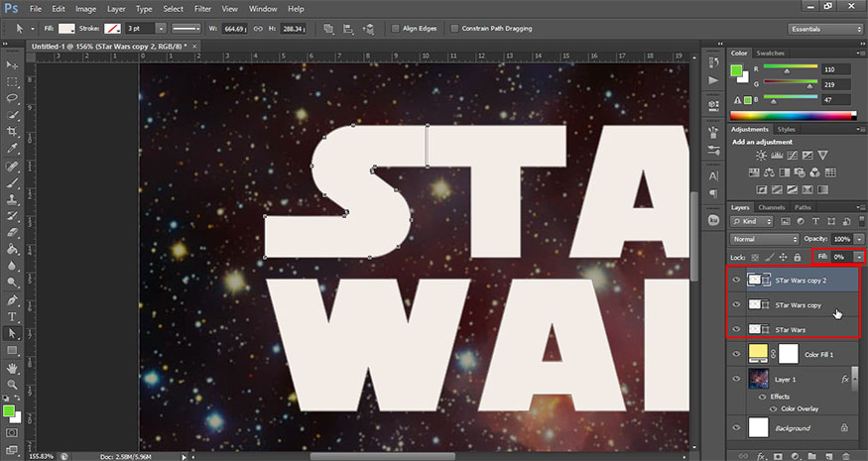The height and width of the screenshot is (461, 868).
Task: Enable the Constrain Path Dragging checkbox
Action: pos(454,29)
